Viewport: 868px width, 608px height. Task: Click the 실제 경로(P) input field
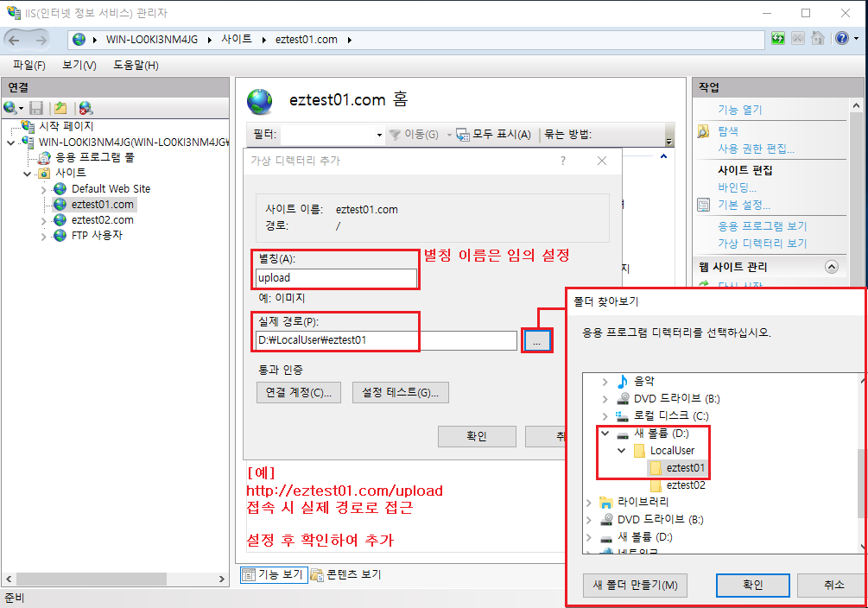[386, 340]
